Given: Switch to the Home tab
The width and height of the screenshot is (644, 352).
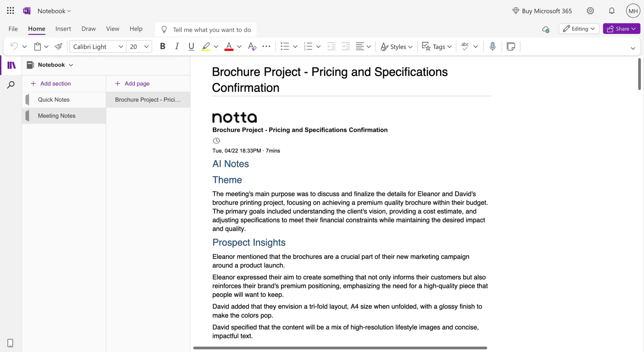Looking at the screenshot, I should click(x=36, y=29).
